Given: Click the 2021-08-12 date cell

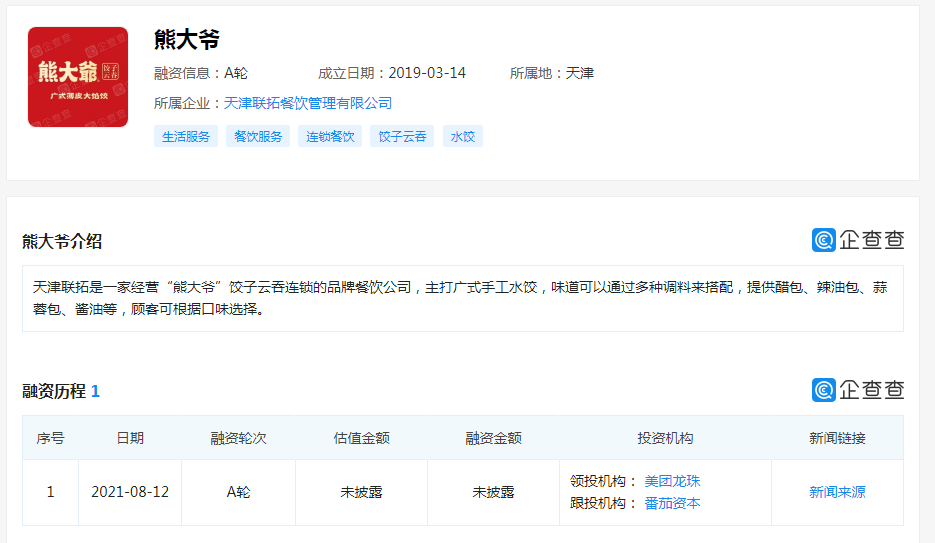Looking at the screenshot, I should click(130, 492).
